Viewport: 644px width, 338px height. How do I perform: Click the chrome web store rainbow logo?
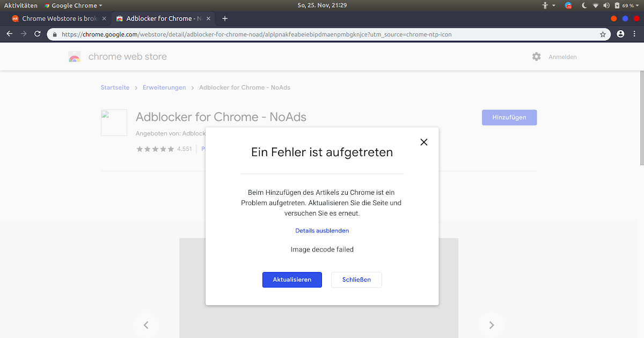pyautogui.click(x=75, y=57)
